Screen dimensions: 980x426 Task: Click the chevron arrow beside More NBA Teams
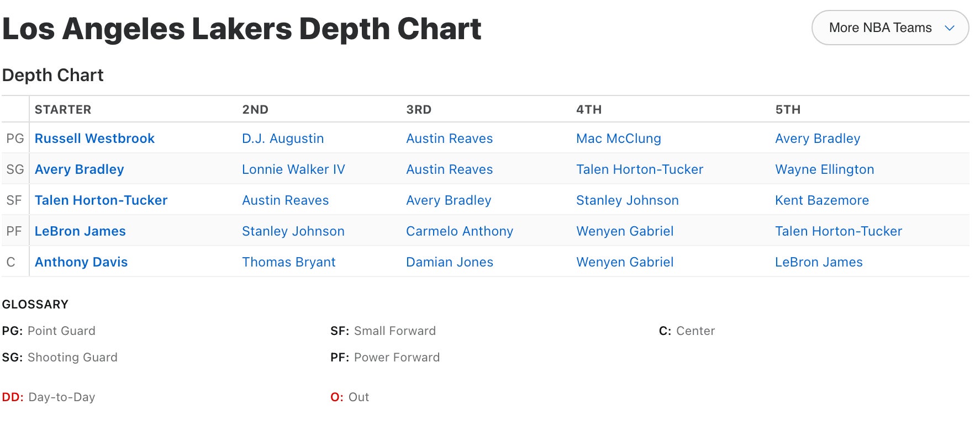pyautogui.click(x=950, y=28)
